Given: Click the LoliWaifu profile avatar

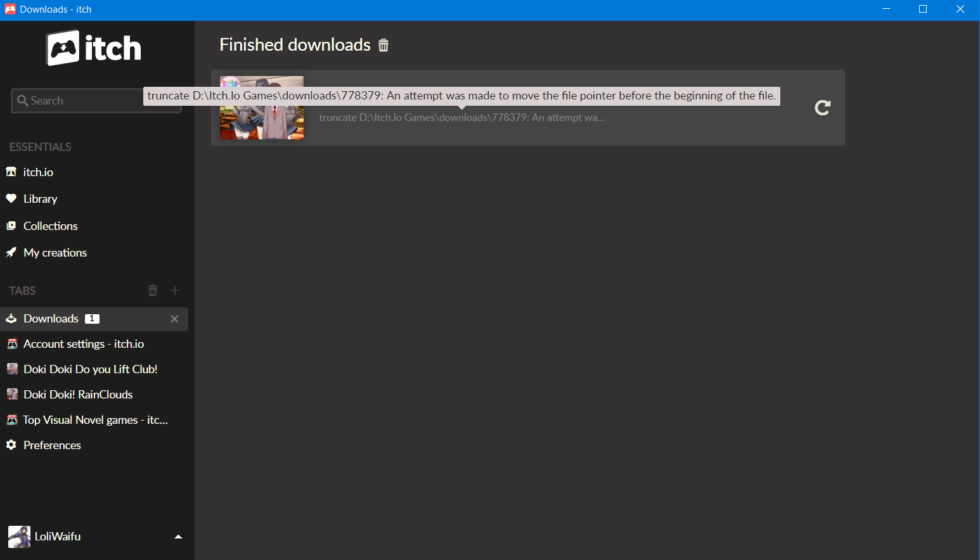Looking at the screenshot, I should (19, 537).
